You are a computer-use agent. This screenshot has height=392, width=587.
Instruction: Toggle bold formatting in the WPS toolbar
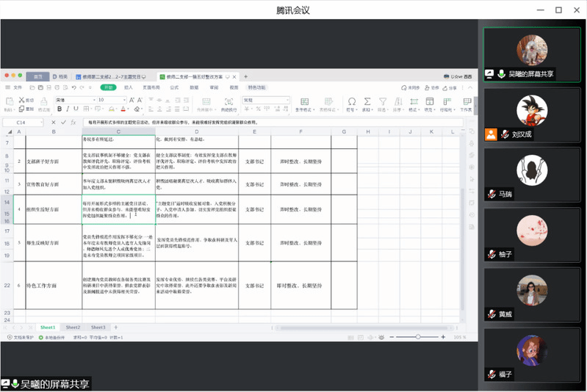(x=59, y=109)
